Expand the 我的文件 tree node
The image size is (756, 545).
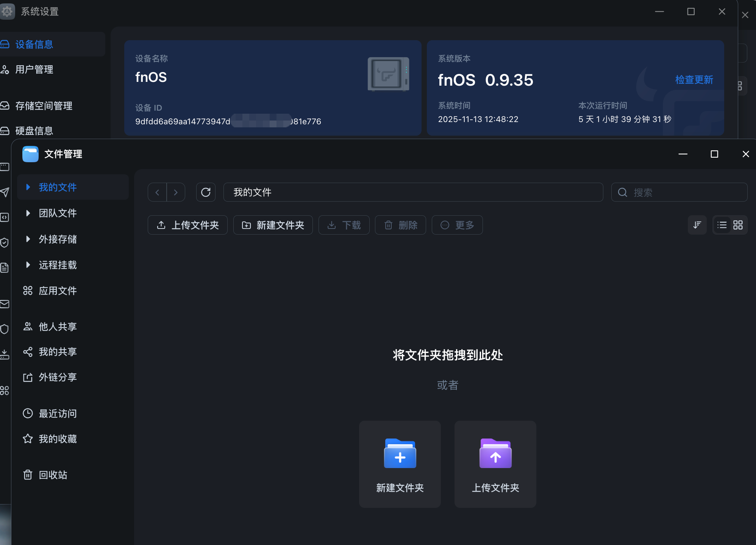(28, 187)
